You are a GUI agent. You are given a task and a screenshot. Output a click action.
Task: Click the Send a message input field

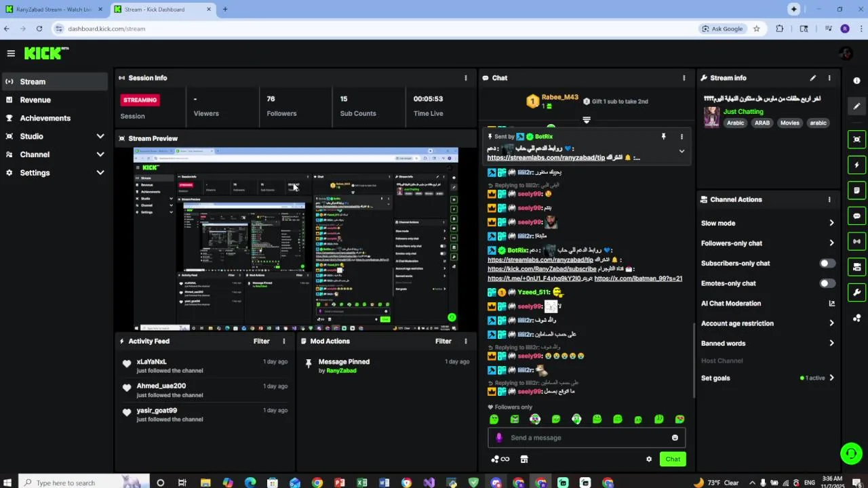point(587,438)
